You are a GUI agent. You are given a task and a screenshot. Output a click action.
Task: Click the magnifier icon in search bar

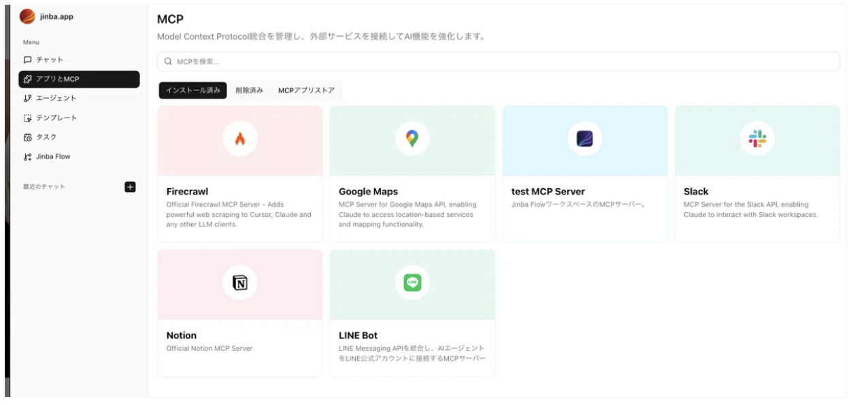pyautogui.click(x=169, y=62)
